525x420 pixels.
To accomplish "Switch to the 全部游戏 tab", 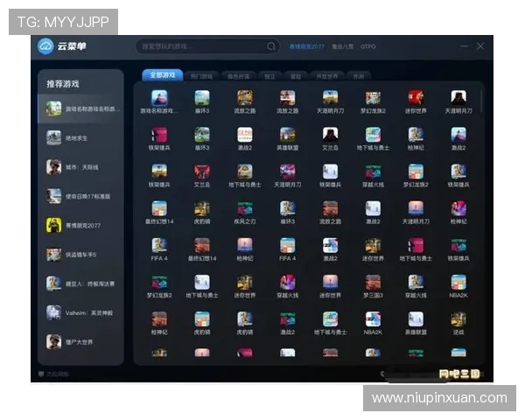I will tap(163, 76).
